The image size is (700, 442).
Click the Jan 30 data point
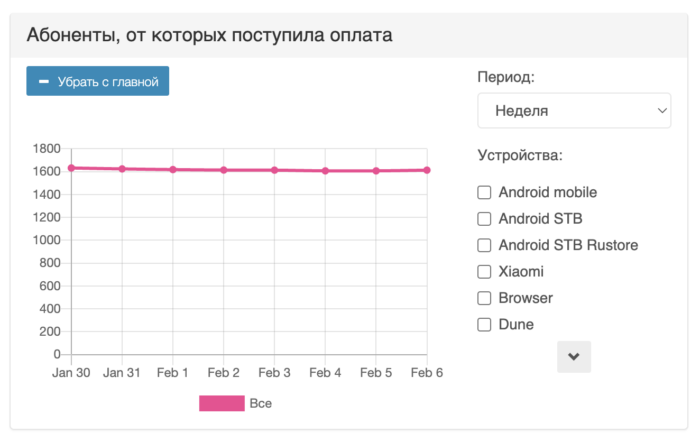[71, 168]
